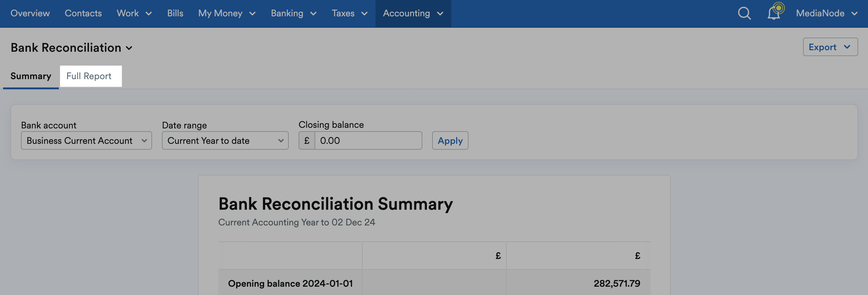Expand the Banking menu

294,13
